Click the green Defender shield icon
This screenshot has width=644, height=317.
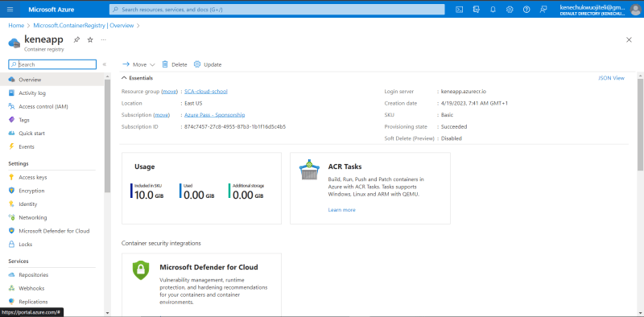pyautogui.click(x=141, y=270)
